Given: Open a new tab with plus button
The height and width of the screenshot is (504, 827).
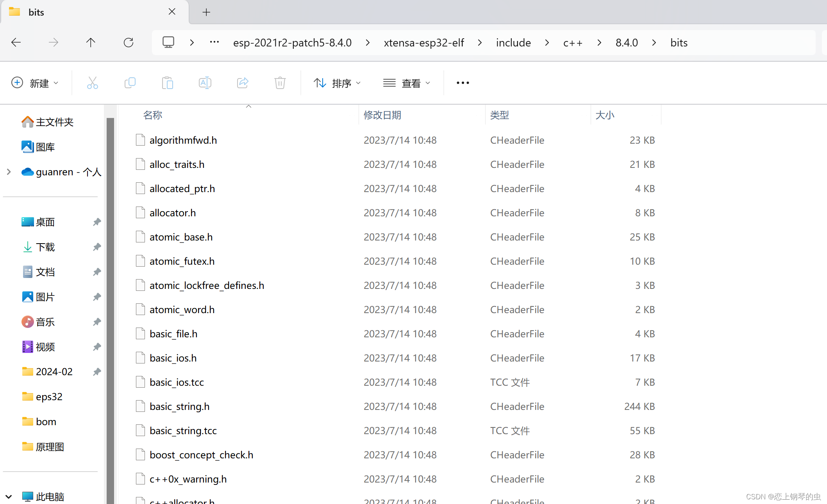Looking at the screenshot, I should click(206, 12).
